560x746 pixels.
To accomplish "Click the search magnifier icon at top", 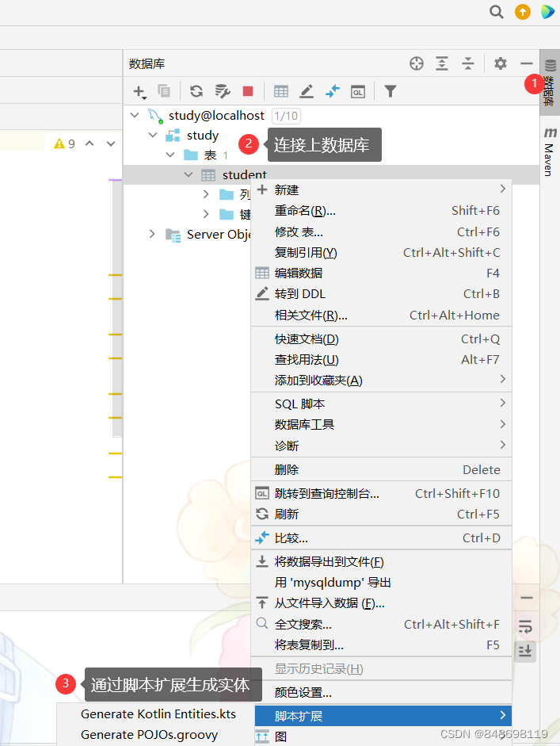I will tap(497, 12).
